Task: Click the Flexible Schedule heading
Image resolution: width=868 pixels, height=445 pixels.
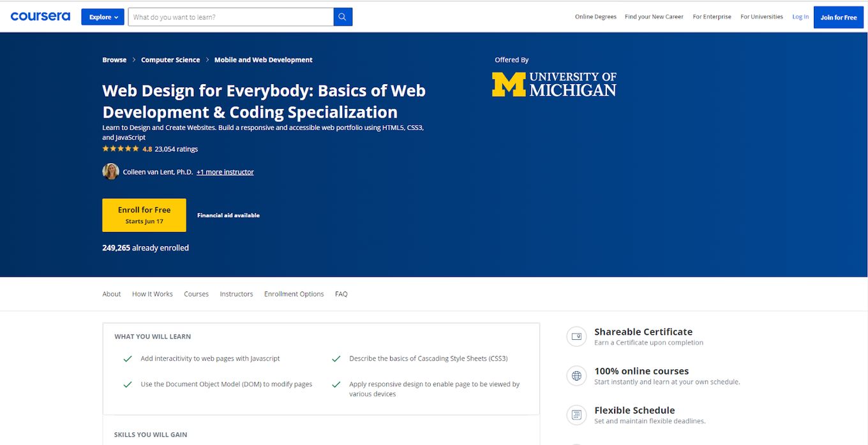Action: 634,411
